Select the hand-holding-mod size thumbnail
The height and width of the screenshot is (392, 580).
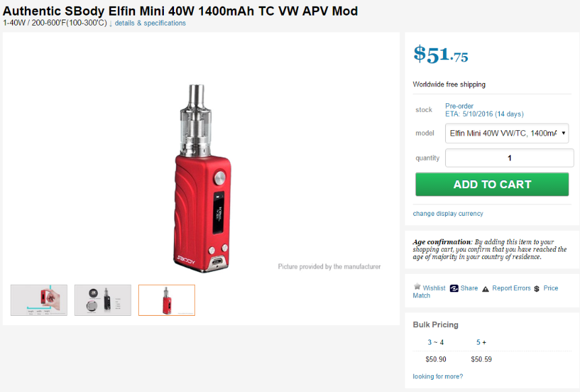pos(39,300)
